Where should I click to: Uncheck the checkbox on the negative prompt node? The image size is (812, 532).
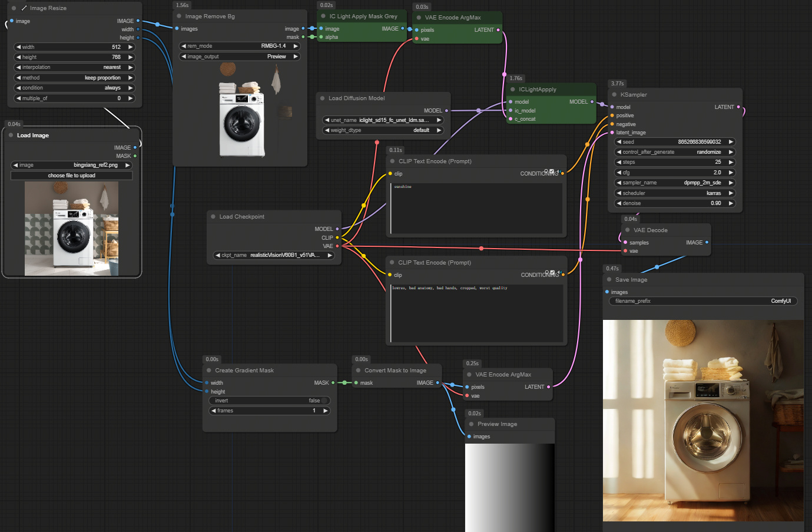(x=551, y=272)
